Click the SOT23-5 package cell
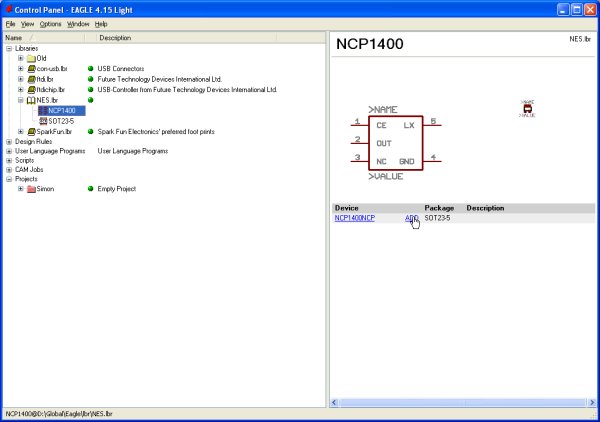 437,218
